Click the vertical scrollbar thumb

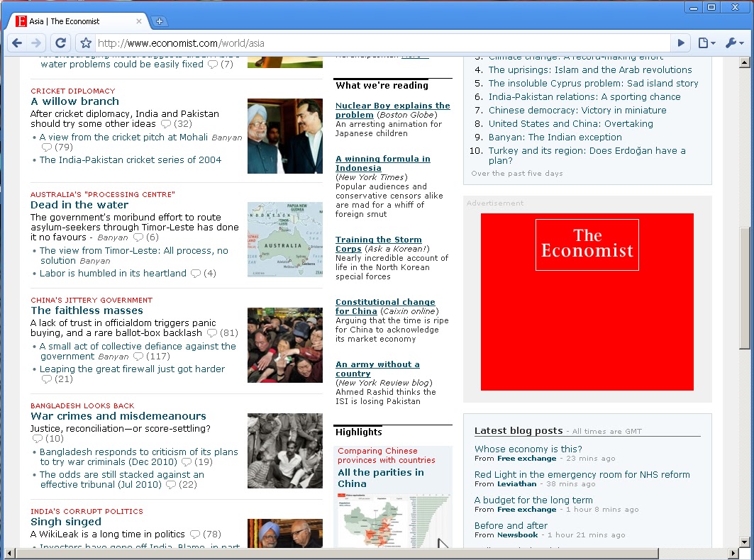(x=744, y=288)
